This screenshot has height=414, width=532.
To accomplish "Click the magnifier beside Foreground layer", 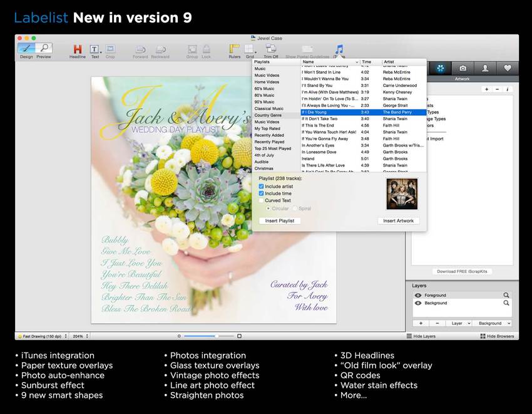I will [x=506, y=295].
